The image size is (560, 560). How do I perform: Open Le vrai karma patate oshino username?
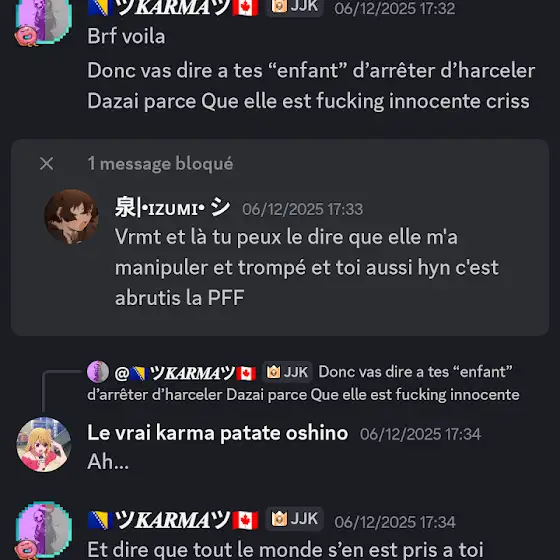coord(218,433)
